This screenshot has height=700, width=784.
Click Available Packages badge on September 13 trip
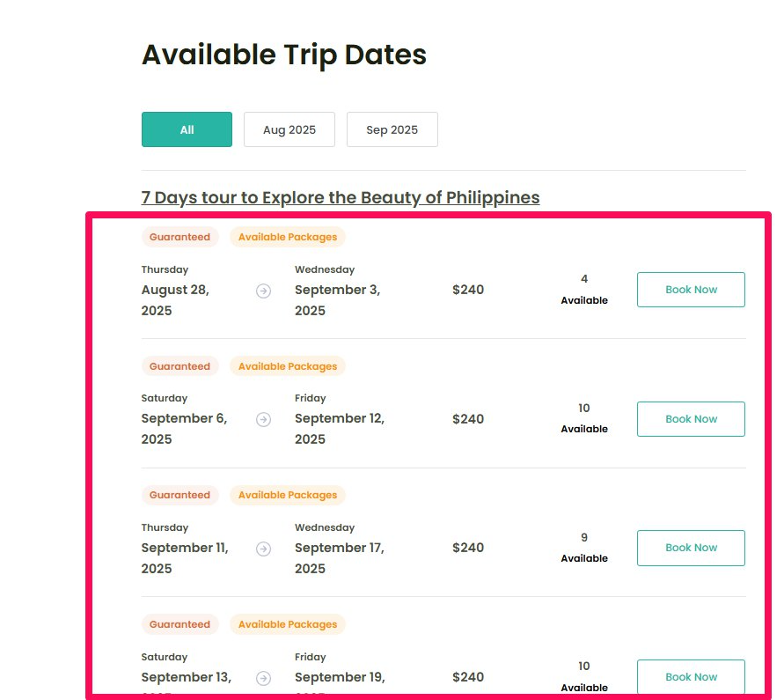[288, 624]
